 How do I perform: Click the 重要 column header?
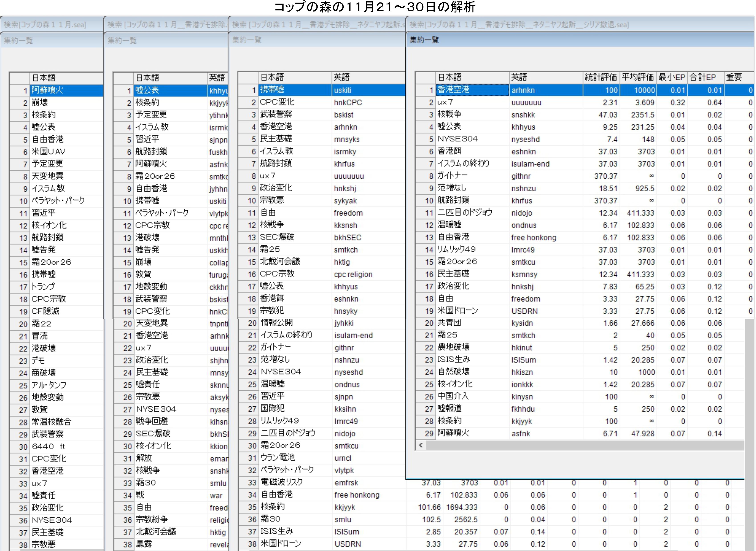click(x=734, y=77)
